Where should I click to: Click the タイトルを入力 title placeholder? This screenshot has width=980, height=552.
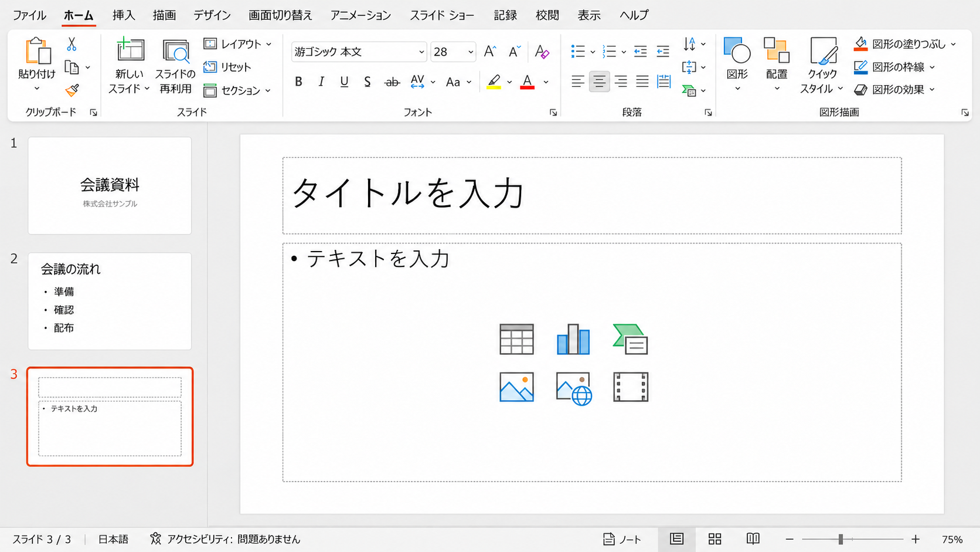click(x=592, y=195)
